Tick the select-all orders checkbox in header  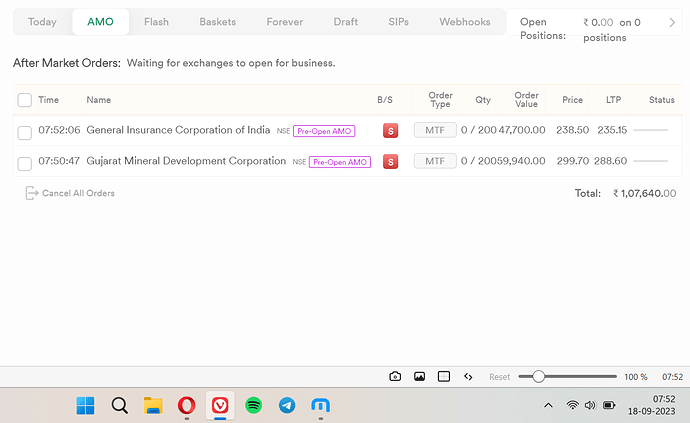coord(25,100)
